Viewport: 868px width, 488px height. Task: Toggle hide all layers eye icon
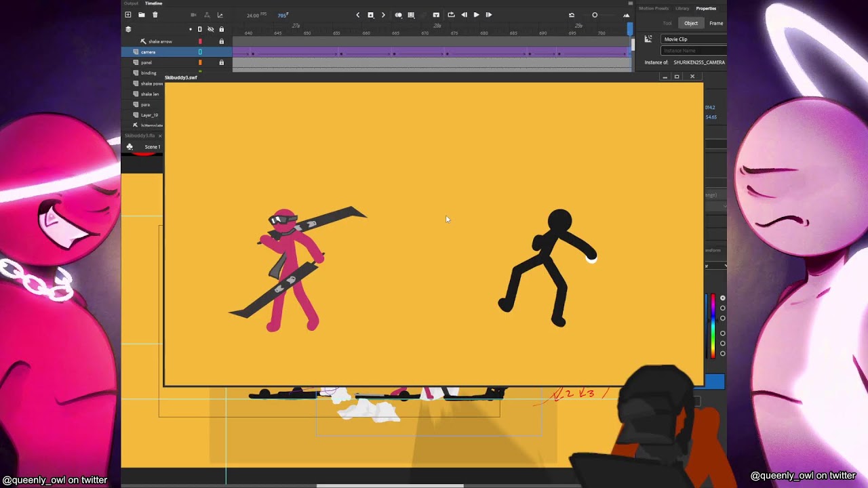click(210, 29)
